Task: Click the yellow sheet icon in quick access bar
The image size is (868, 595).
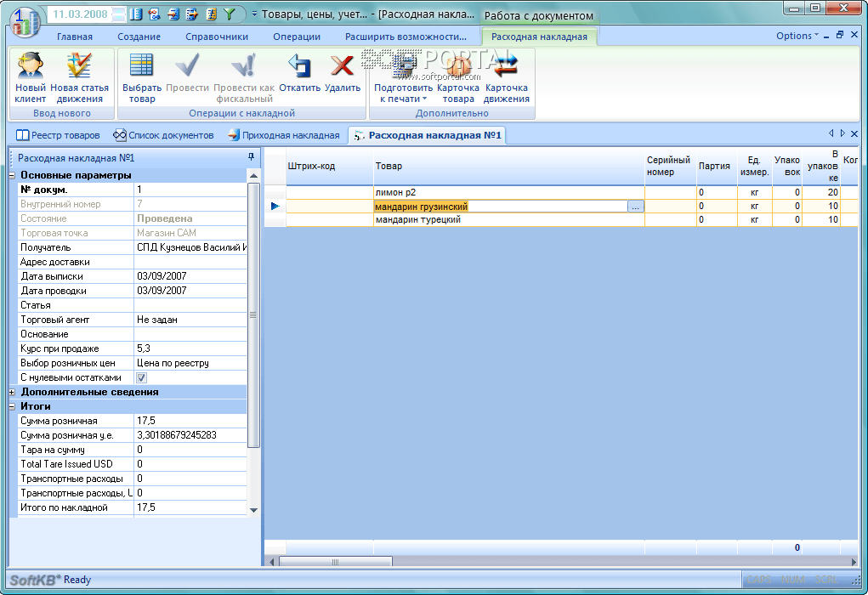Action: (211, 14)
